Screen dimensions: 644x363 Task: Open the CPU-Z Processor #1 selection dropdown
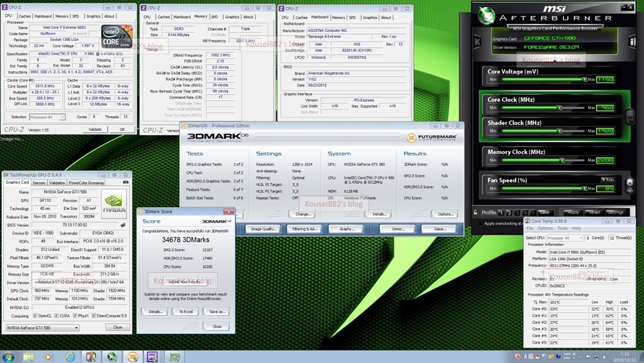pyautogui.click(x=48, y=117)
